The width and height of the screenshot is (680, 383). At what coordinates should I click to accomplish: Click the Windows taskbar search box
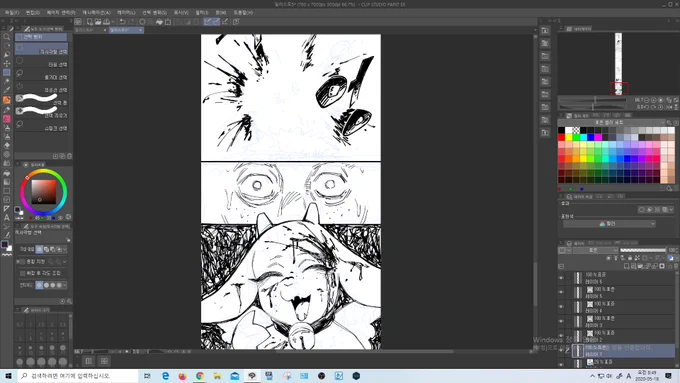pyautogui.click(x=78, y=376)
